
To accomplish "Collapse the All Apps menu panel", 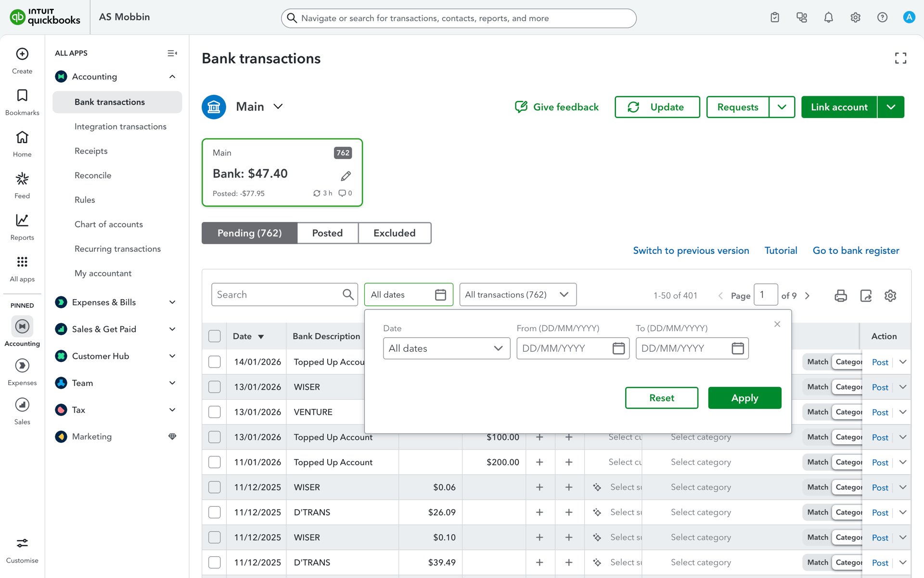I will [172, 53].
